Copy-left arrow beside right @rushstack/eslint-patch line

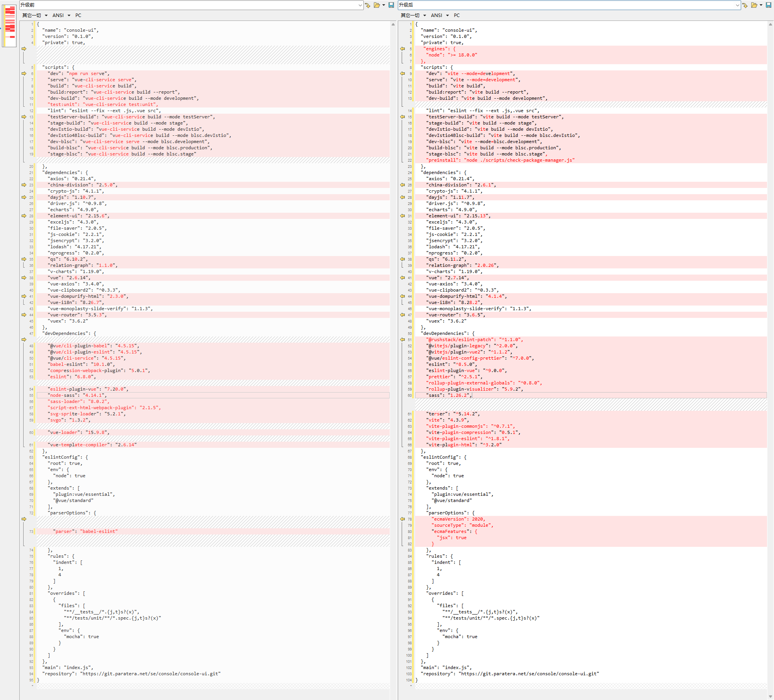click(x=402, y=340)
